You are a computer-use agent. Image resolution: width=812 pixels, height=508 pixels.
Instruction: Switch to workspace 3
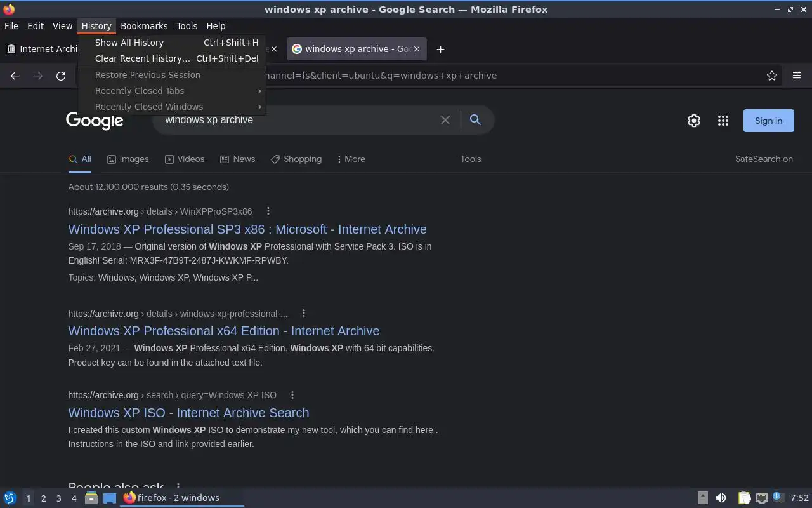(58, 498)
